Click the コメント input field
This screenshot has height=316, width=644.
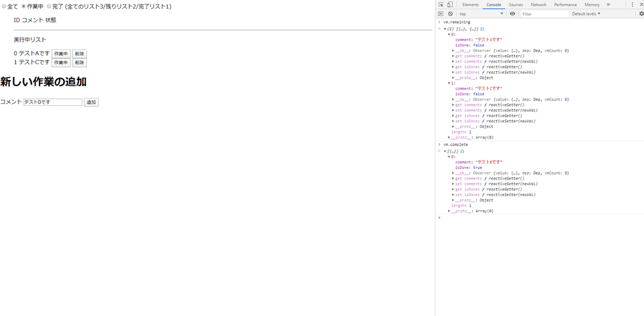[53, 102]
